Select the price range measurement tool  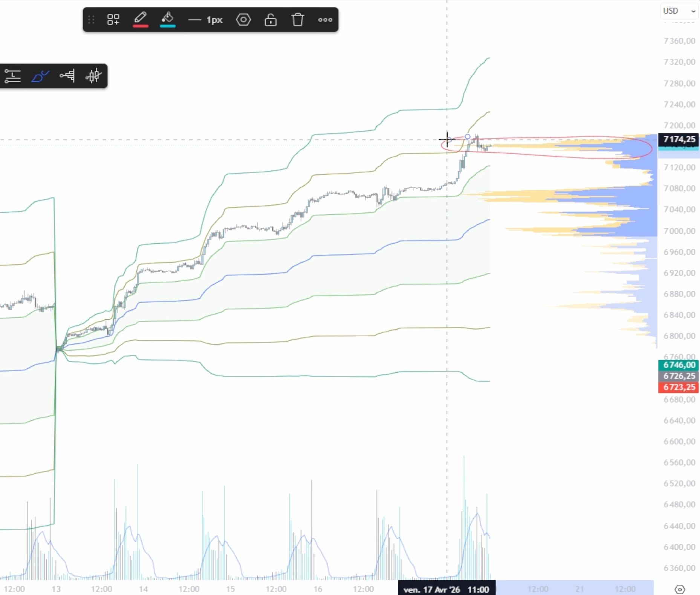13,76
